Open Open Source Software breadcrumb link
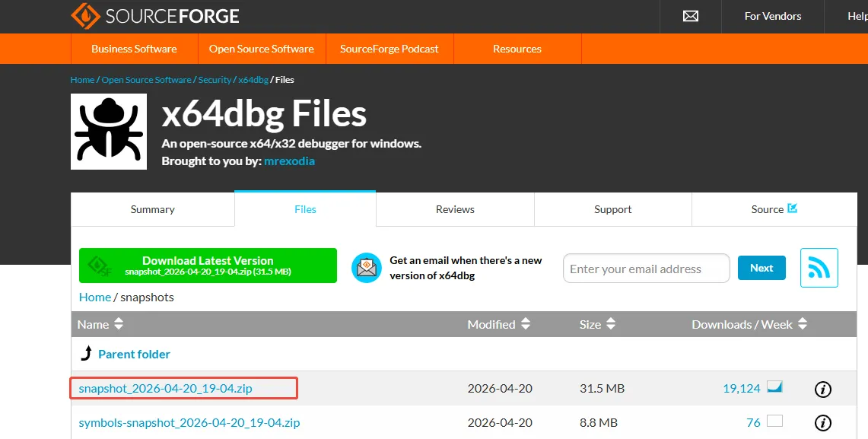Image resolution: width=868 pixels, height=439 pixels. (x=146, y=80)
